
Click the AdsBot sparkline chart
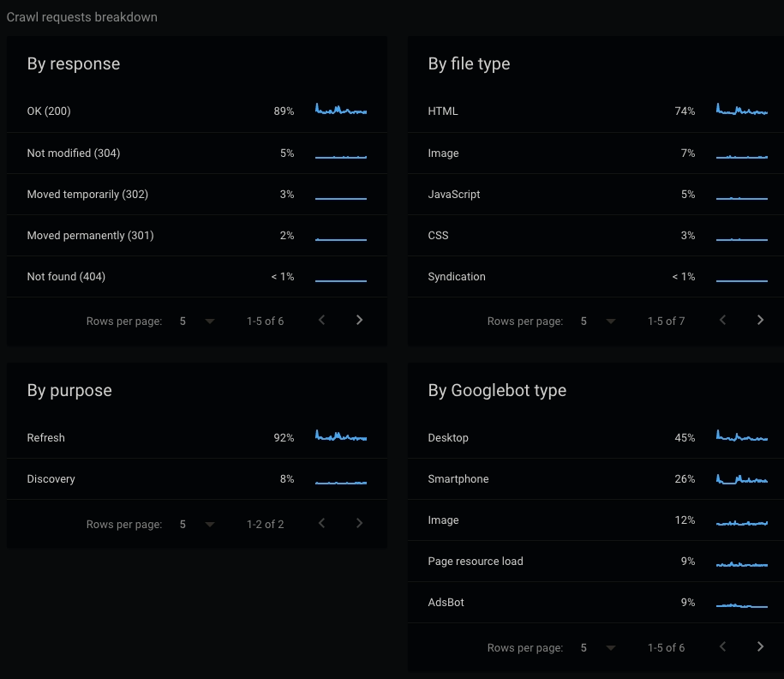coord(741,602)
